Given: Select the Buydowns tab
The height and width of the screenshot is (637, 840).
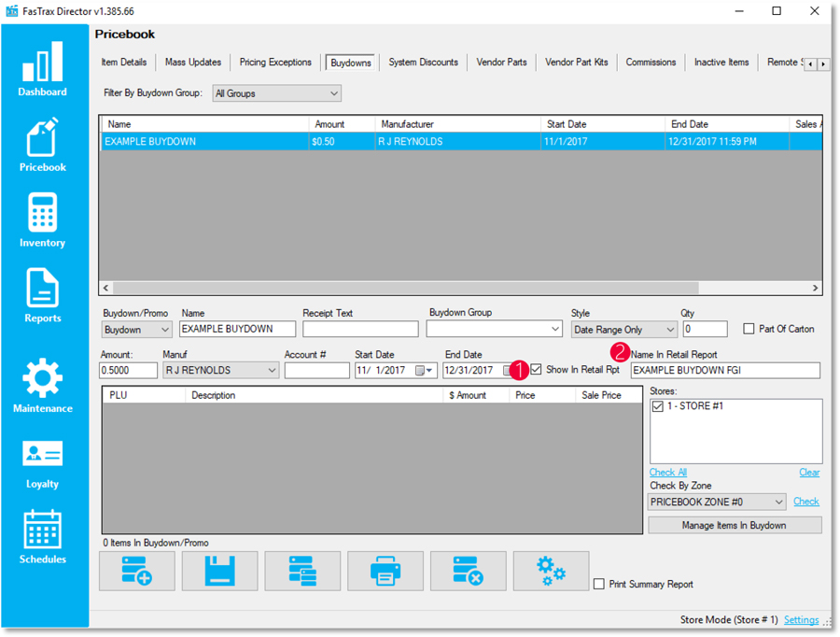Looking at the screenshot, I should coord(351,63).
